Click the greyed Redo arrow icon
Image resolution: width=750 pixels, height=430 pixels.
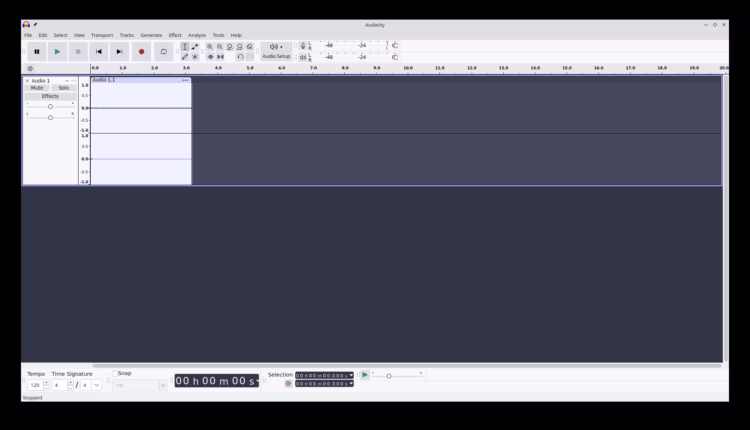point(250,57)
